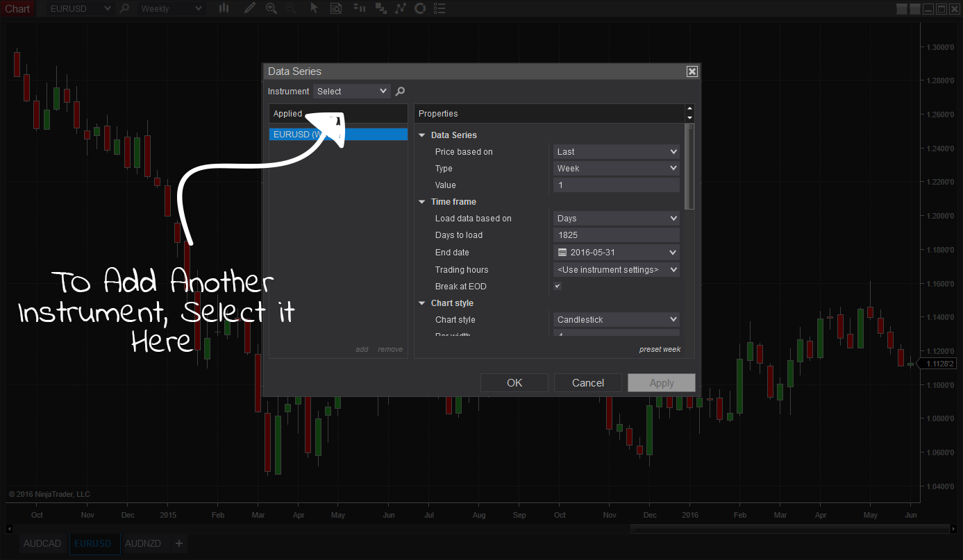Select the Pencil drawing tool
The width and height of the screenshot is (963, 560).
pyautogui.click(x=250, y=8)
